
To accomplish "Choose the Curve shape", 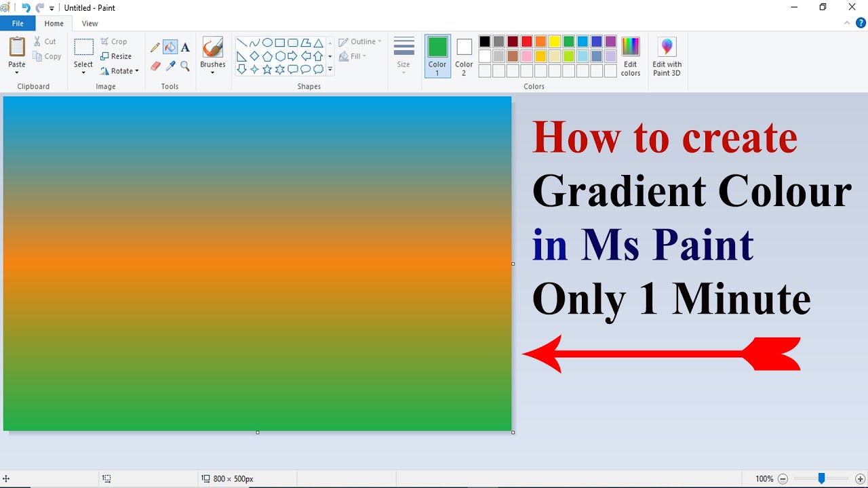I will [254, 43].
